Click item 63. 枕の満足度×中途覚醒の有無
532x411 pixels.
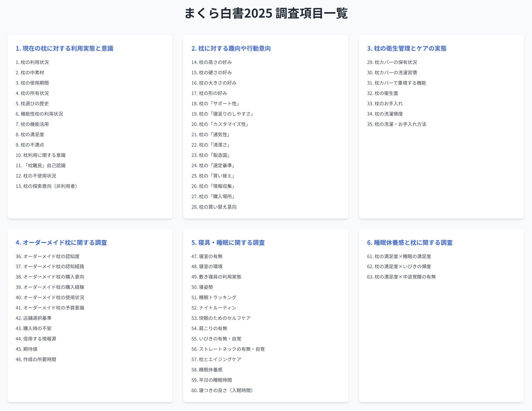(401, 277)
